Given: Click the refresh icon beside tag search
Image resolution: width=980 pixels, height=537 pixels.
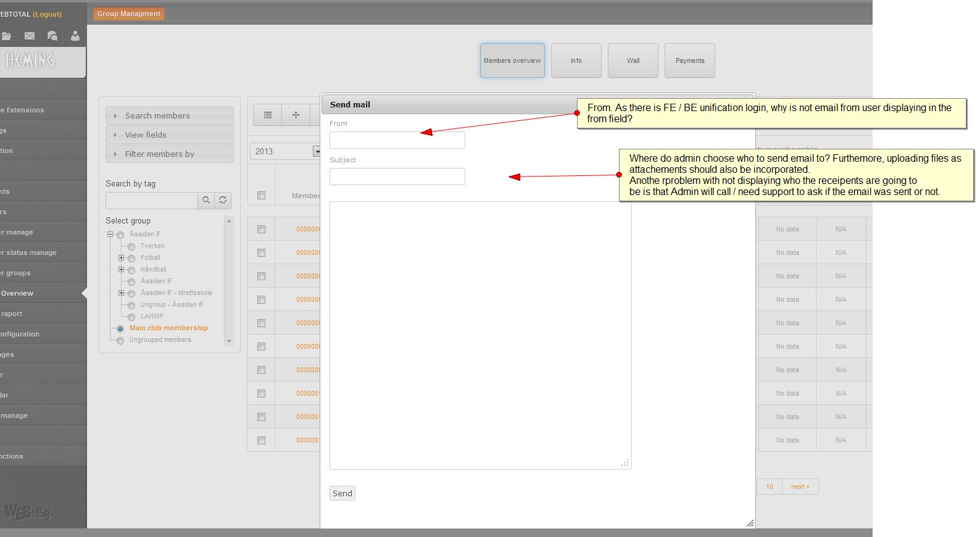Looking at the screenshot, I should point(223,200).
